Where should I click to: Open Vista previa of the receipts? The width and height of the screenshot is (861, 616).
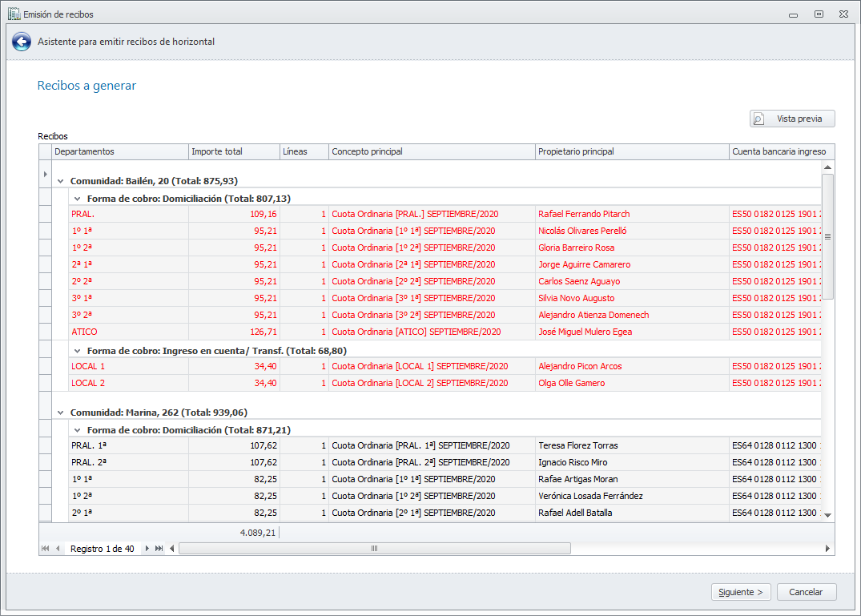(792, 119)
